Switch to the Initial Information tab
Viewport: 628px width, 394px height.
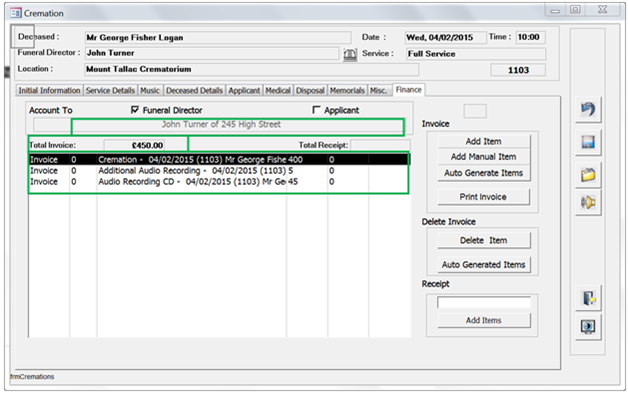click(x=49, y=90)
